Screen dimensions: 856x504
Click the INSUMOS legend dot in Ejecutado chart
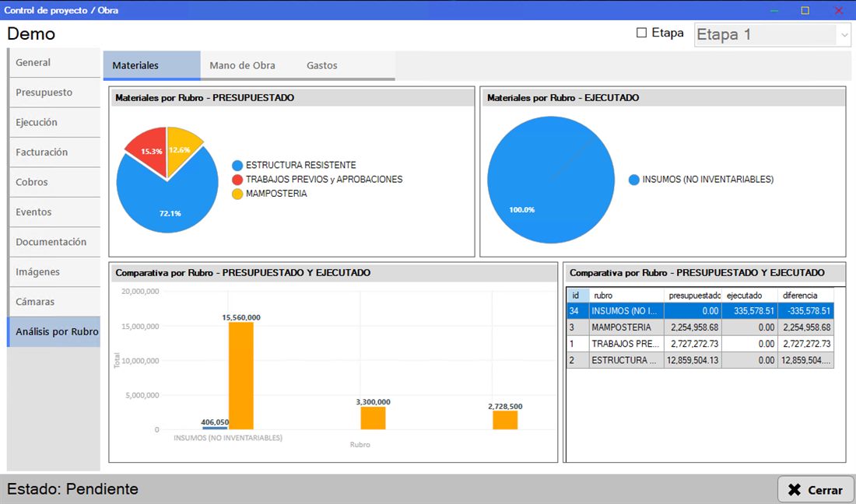point(633,180)
